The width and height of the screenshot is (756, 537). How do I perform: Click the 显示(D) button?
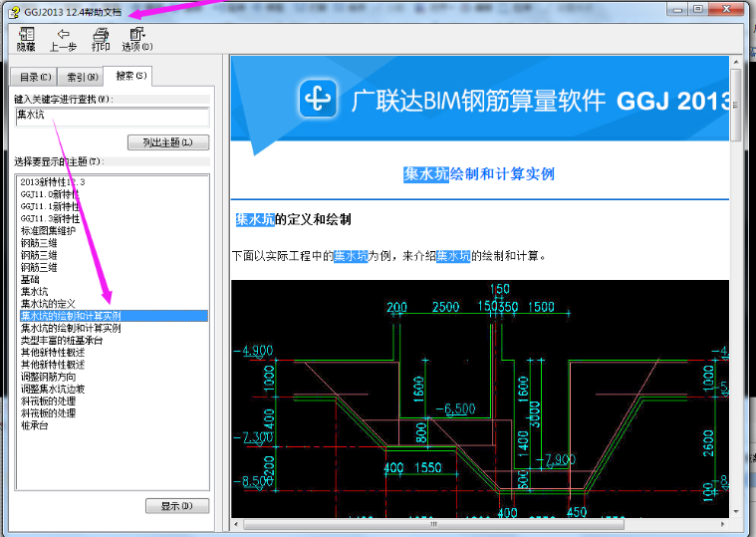tap(177, 506)
